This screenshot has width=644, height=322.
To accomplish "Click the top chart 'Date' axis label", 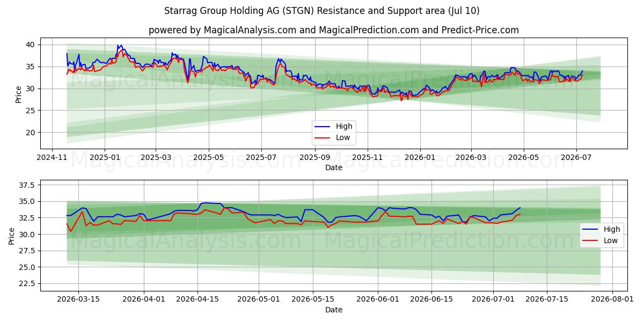I will (334, 167).
